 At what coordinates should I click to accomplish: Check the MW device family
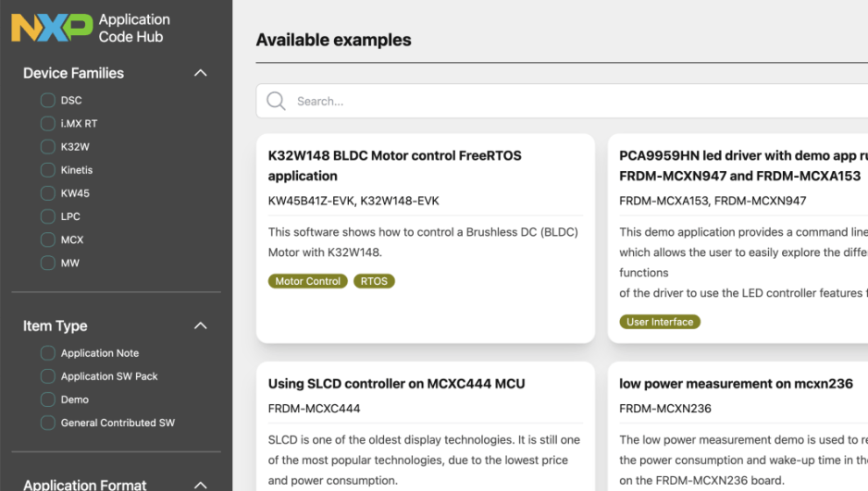(x=47, y=263)
